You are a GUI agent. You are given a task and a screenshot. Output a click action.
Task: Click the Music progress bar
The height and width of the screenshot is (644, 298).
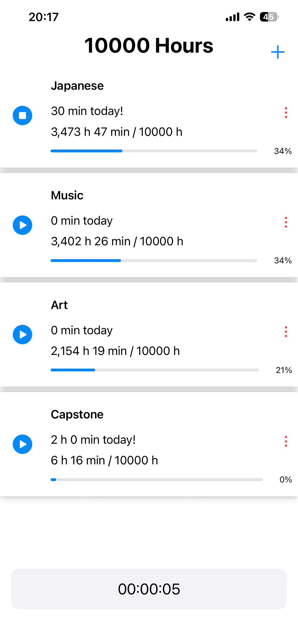[x=154, y=261]
